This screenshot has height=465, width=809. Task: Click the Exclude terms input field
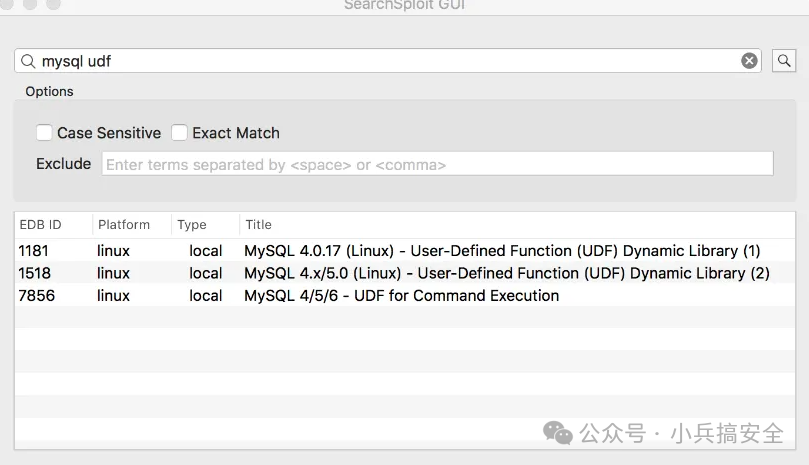pyautogui.click(x=437, y=164)
